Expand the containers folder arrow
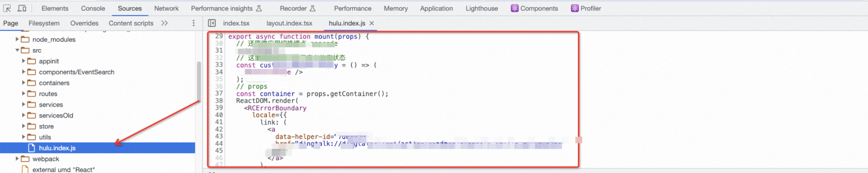 (x=23, y=83)
